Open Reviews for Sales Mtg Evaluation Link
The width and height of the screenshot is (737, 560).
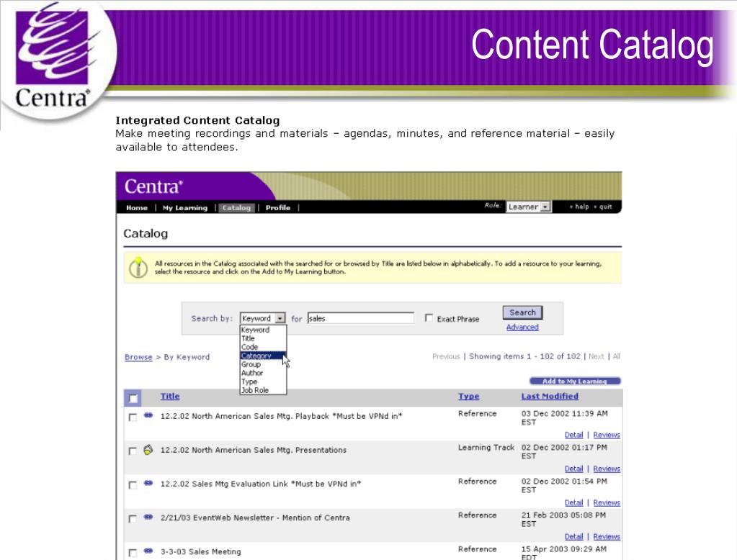coord(607,502)
